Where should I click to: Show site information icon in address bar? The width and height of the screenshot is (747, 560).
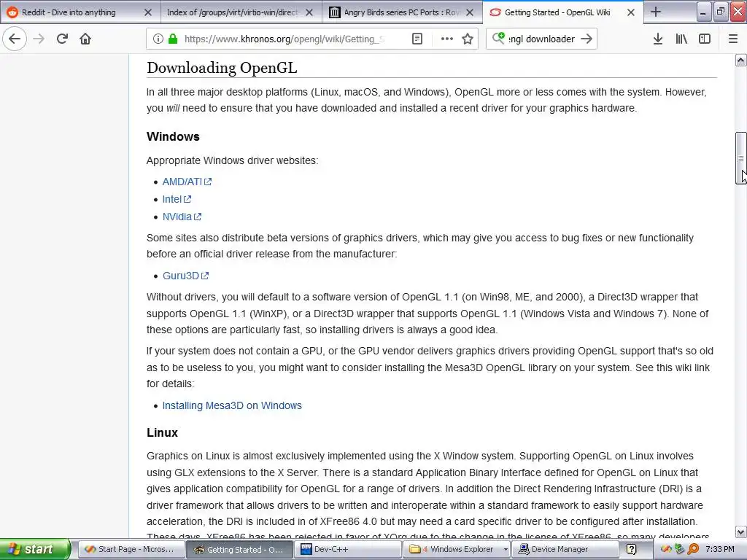[x=158, y=39]
